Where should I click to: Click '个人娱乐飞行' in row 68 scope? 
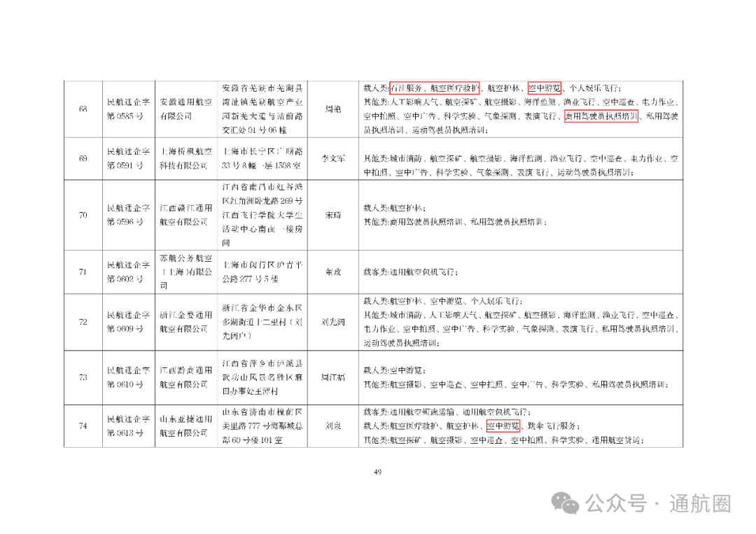(594, 88)
